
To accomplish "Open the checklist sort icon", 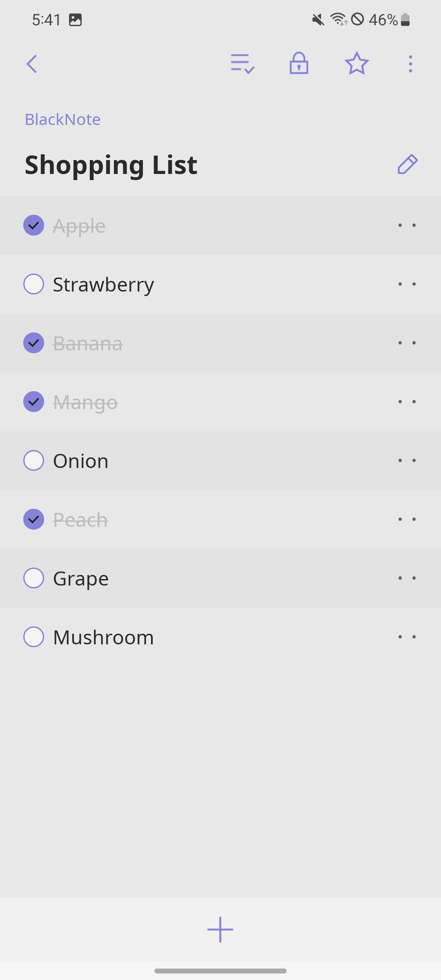I will coord(243,64).
